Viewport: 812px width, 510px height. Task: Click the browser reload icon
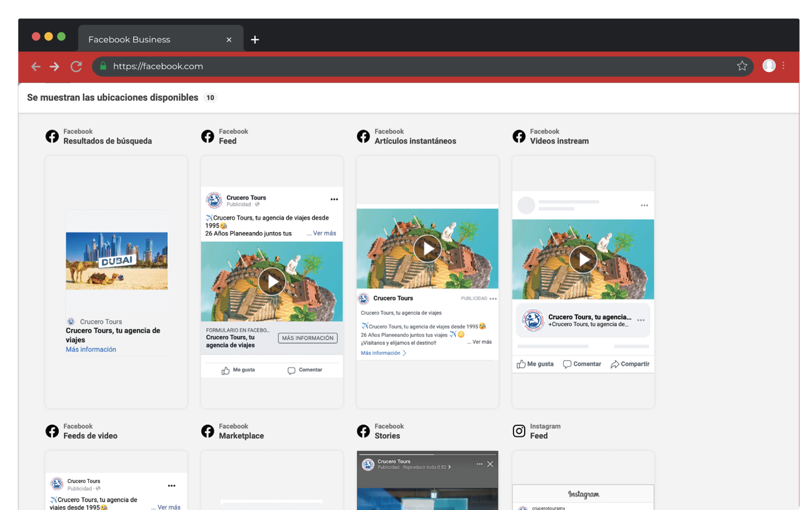coord(76,66)
